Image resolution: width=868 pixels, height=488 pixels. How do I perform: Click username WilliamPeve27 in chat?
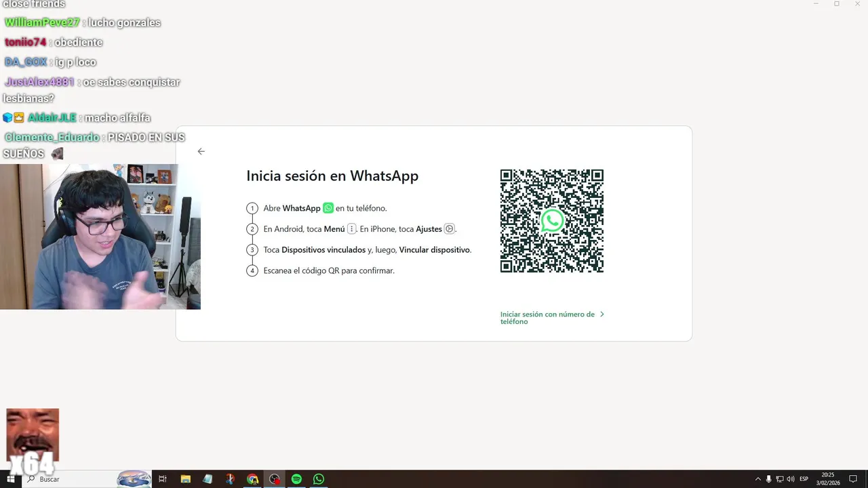tap(42, 22)
